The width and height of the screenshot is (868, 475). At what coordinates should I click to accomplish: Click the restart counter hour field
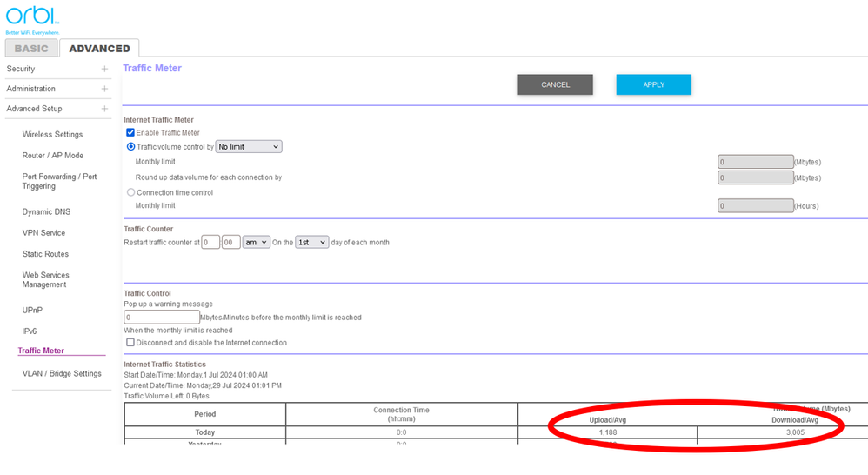point(210,242)
